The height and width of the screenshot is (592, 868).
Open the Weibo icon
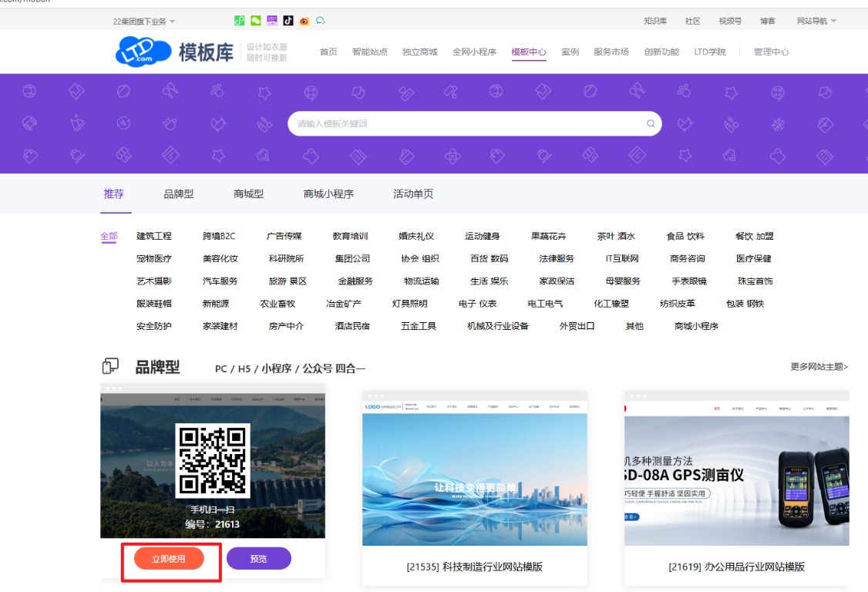point(304,21)
